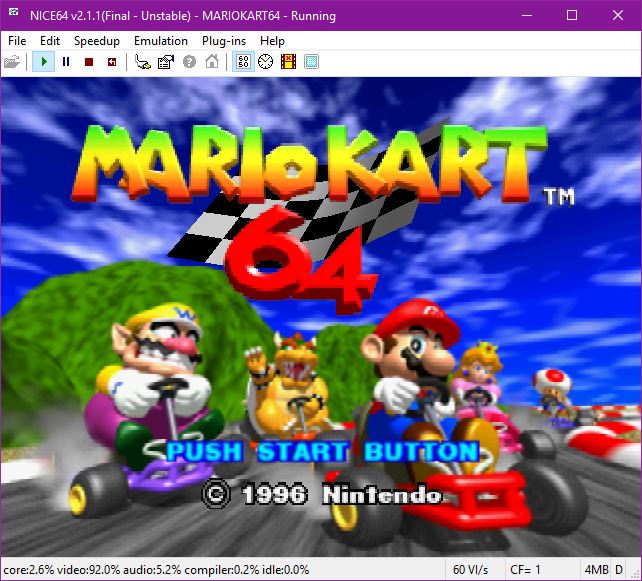
Task: Stop emulation with the red square
Action: 89,62
